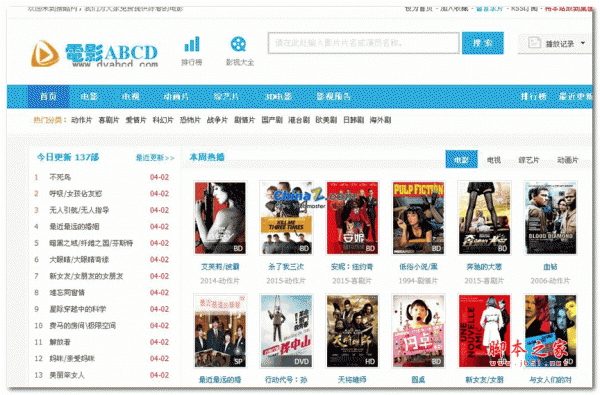
Task: Select the 港台剧 category link
Action: pyautogui.click(x=299, y=120)
